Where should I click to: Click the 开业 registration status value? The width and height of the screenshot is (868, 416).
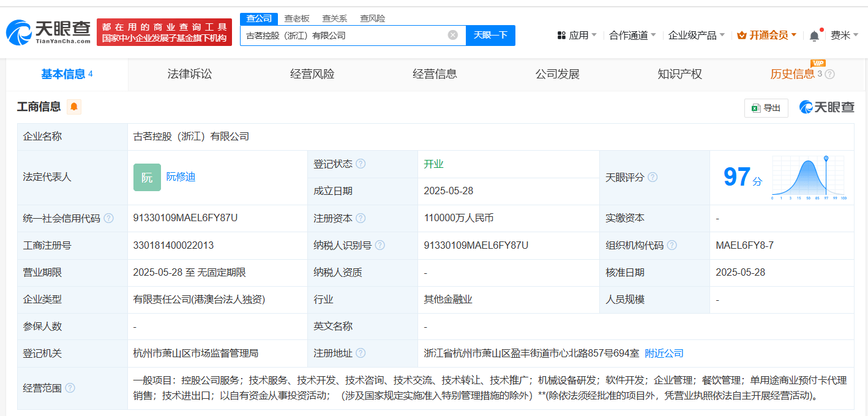coord(433,164)
